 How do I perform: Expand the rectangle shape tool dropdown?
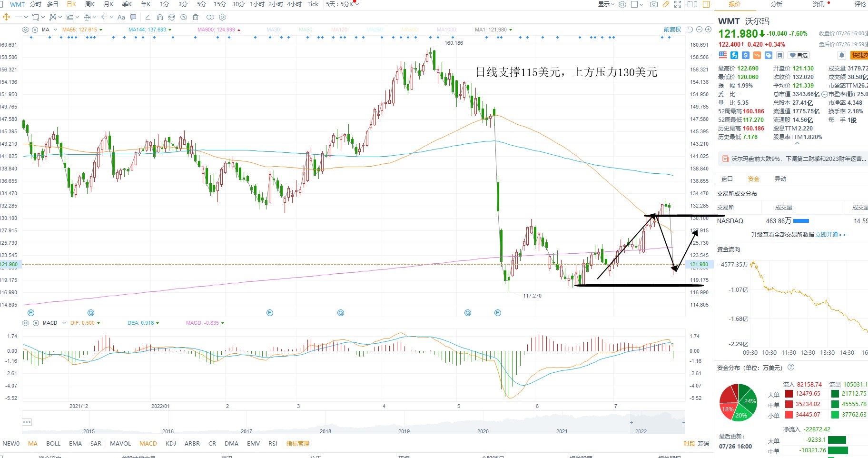click(x=43, y=17)
